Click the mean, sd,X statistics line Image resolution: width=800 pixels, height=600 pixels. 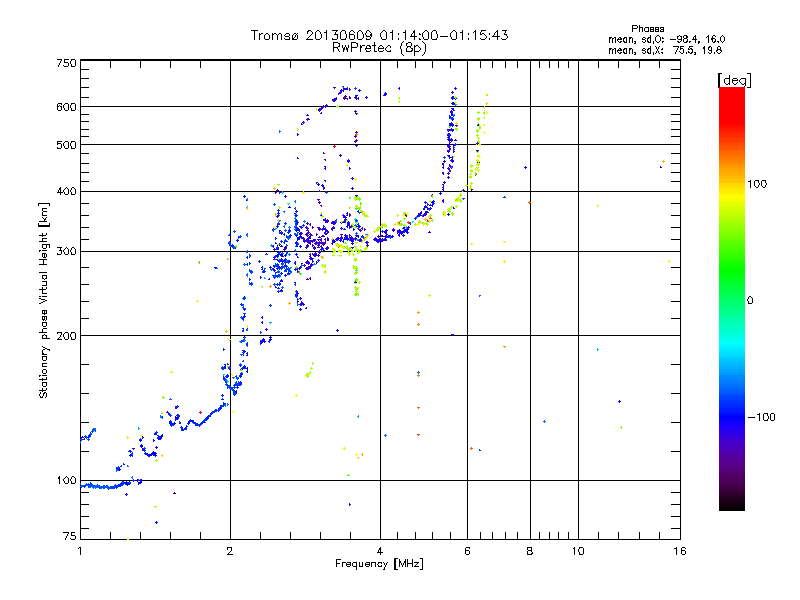pos(657,49)
